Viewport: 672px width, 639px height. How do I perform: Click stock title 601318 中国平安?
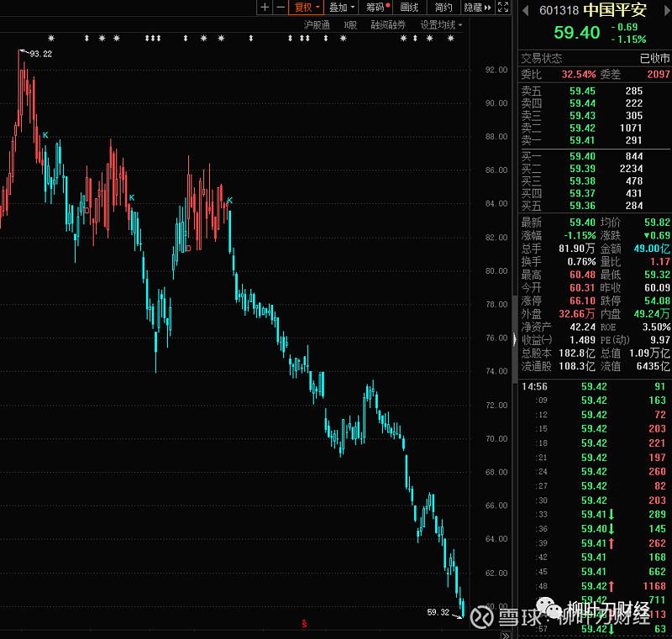[x=593, y=10]
